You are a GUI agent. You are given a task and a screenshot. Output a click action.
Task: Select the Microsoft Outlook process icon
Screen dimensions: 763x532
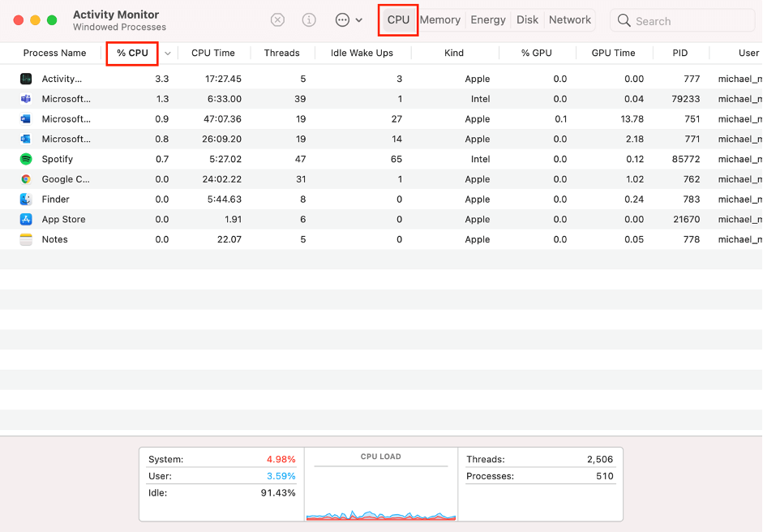pyautogui.click(x=26, y=139)
